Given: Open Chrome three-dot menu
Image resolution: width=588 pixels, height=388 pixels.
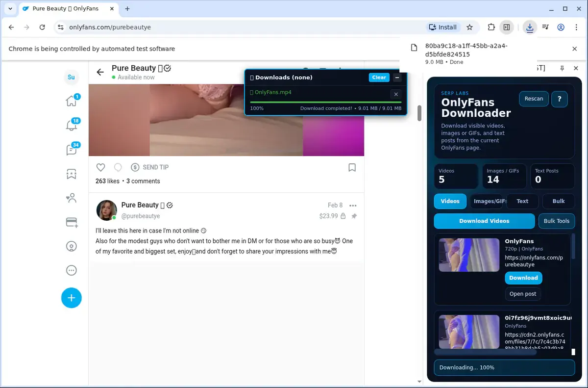Looking at the screenshot, I should pos(577,27).
